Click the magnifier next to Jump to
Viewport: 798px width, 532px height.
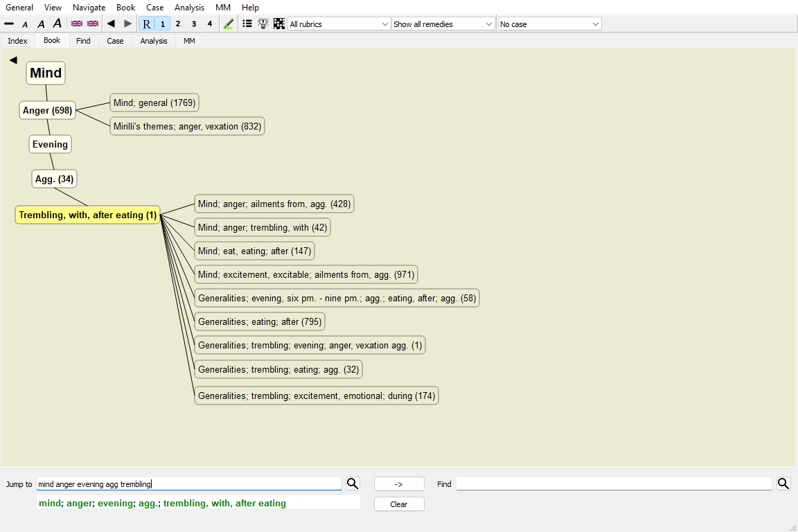[x=353, y=484]
